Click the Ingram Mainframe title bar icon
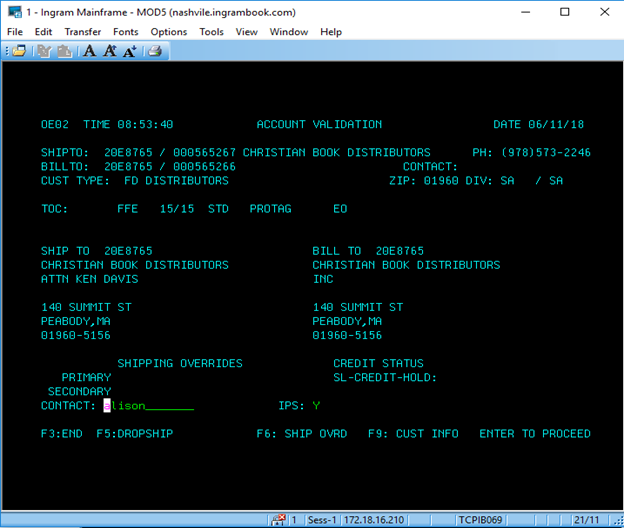 [14, 12]
